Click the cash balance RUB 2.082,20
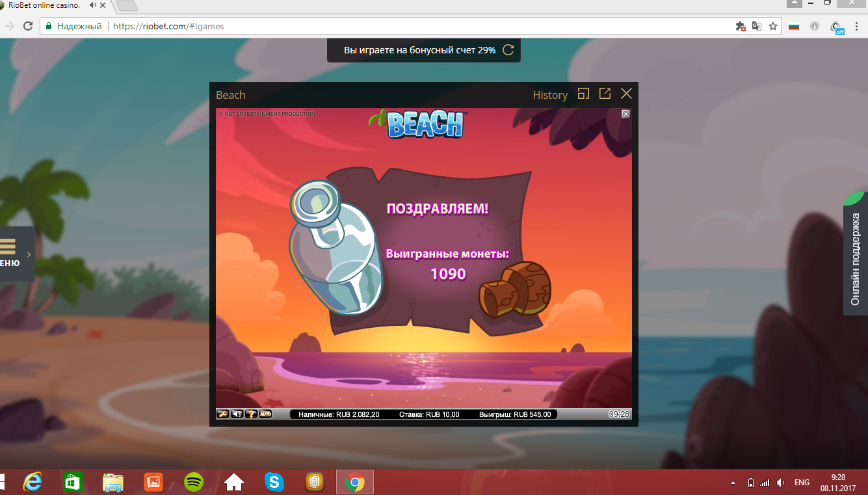 (x=339, y=414)
